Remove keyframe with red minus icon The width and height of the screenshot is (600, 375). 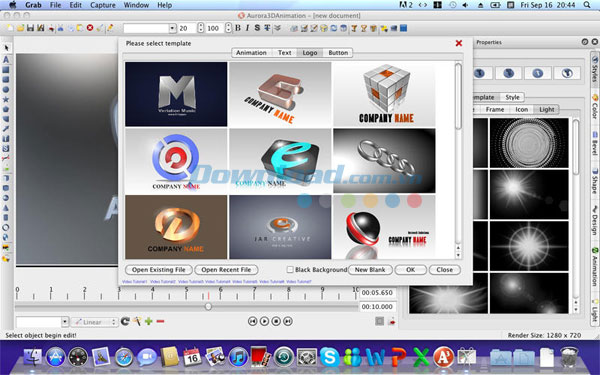[160, 321]
